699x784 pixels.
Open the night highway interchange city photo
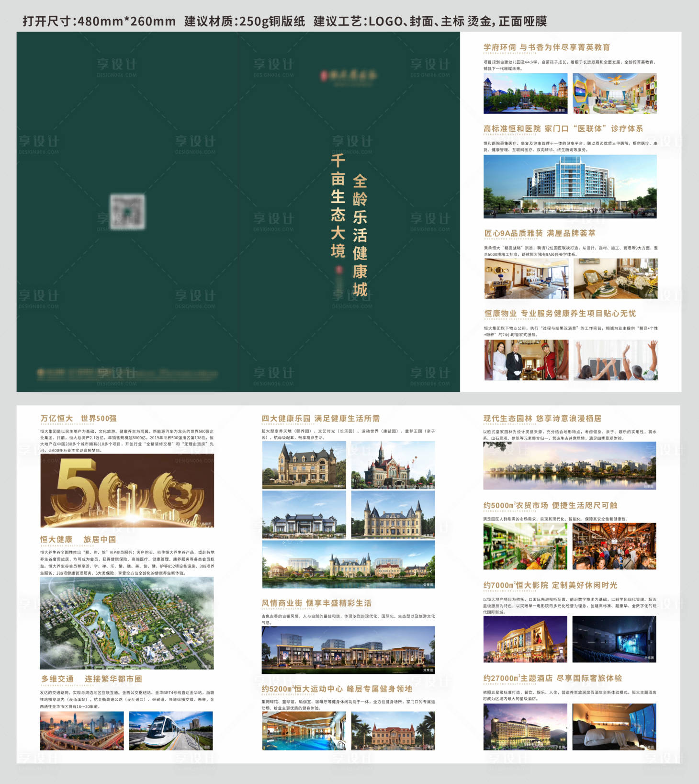(82, 730)
